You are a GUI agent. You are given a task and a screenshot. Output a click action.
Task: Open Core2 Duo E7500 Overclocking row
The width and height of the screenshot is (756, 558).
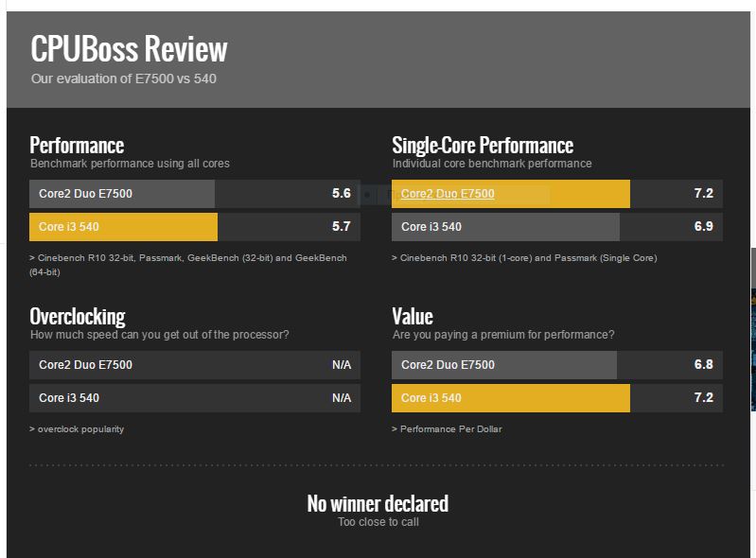pos(195,365)
